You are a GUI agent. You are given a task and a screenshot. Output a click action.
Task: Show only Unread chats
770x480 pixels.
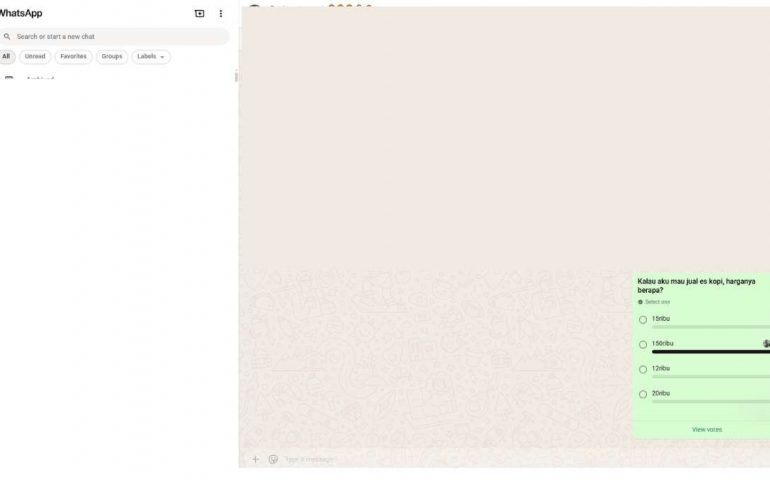coord(35,57)
